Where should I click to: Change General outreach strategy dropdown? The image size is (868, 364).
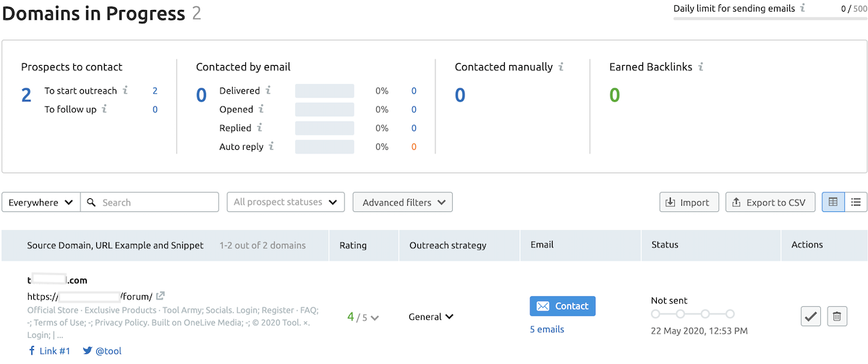[431, 316]
